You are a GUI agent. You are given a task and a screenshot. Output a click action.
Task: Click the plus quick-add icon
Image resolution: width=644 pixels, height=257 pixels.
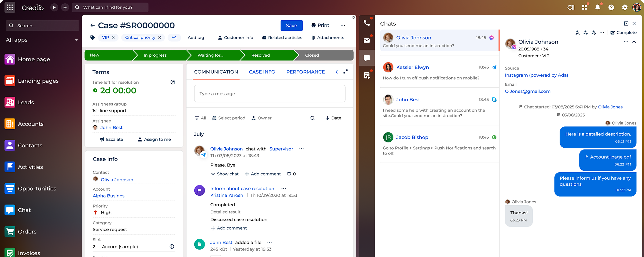[65, 7]
